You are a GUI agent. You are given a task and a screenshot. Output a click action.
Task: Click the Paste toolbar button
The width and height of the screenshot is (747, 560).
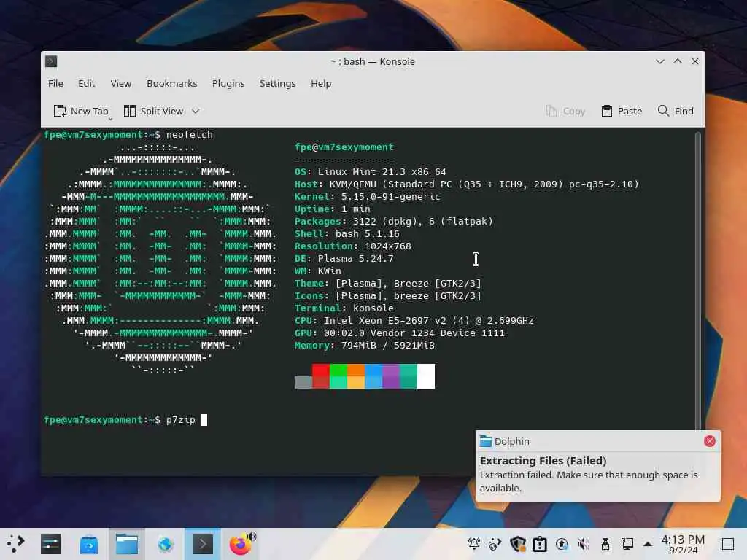point(622,111)
